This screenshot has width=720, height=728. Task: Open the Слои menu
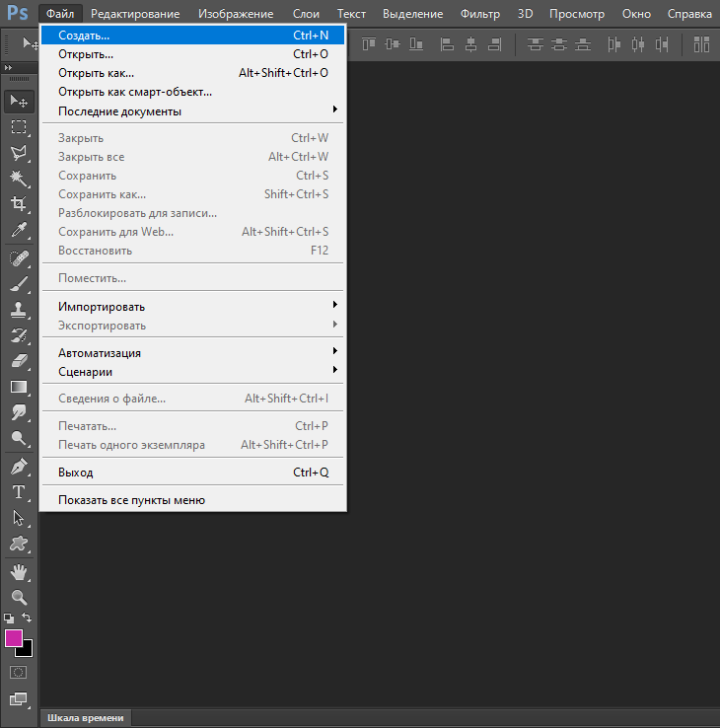[x=306, y=14]
